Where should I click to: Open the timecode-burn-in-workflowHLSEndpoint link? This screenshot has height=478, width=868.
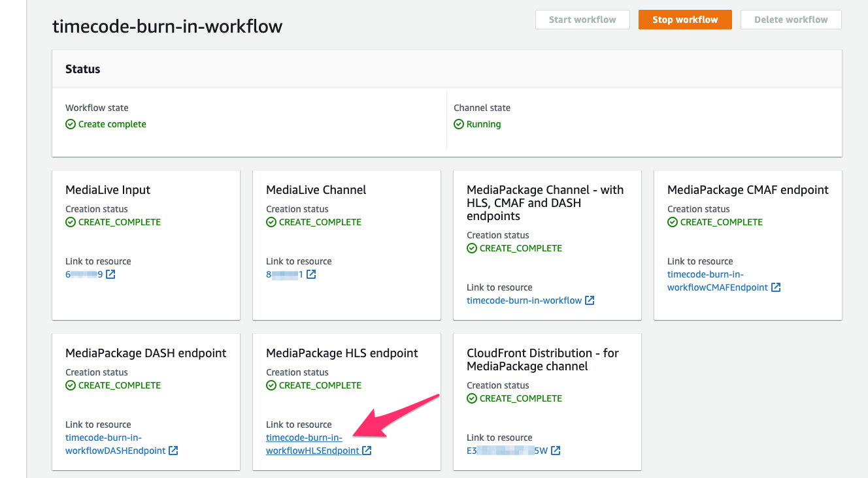click(x=312, y=444)
